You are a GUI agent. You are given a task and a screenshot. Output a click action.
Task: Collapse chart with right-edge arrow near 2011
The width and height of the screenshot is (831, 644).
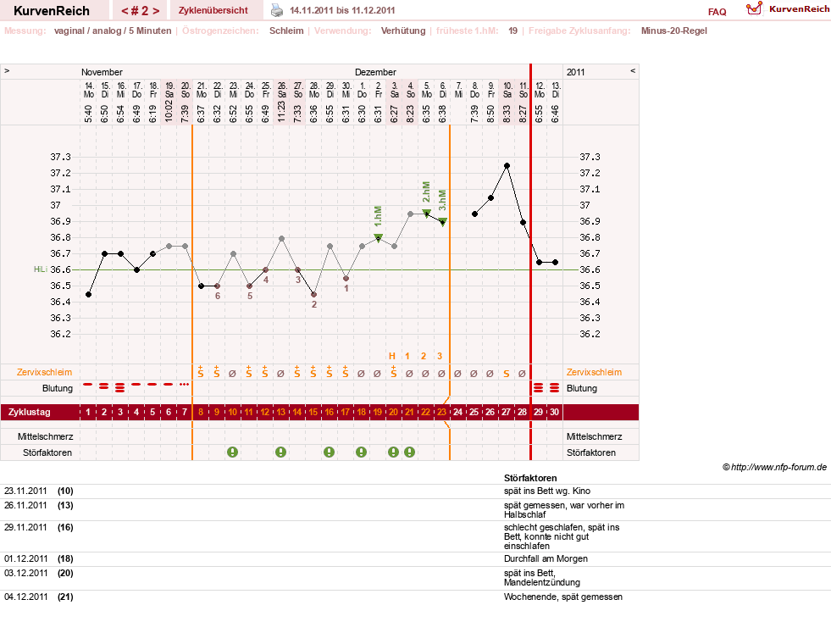tap(632, 70)
